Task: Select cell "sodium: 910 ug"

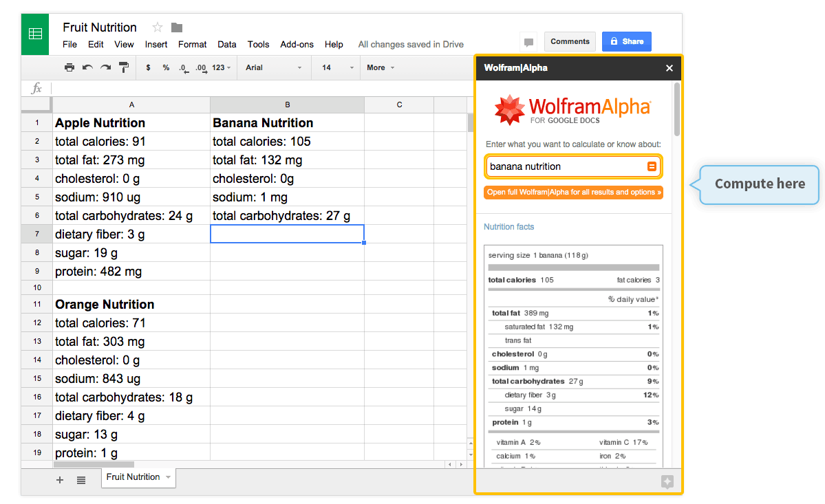Action: click(131, 197)
